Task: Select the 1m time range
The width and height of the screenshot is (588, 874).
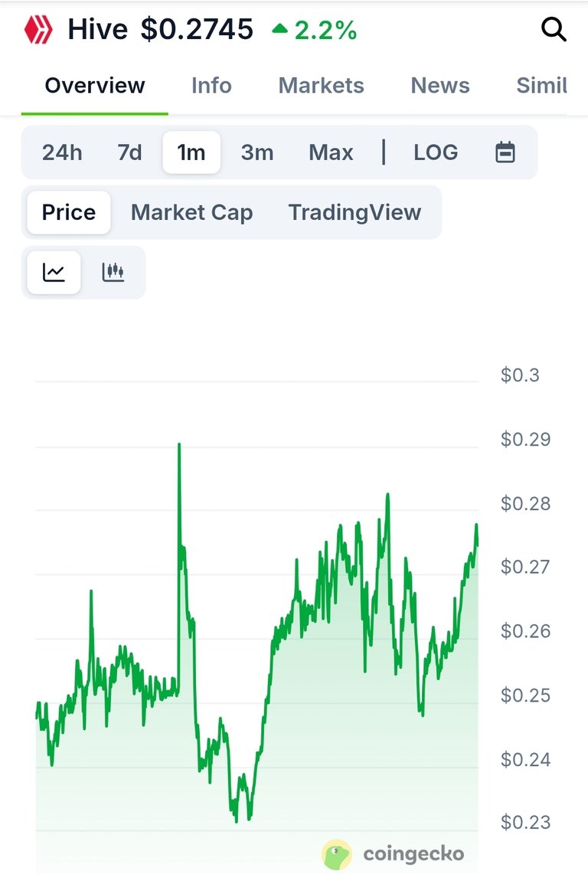Action: 191,152
